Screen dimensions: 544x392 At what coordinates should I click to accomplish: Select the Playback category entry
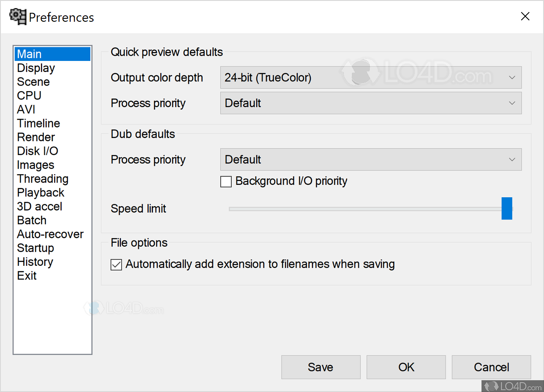tap(40, 193)
